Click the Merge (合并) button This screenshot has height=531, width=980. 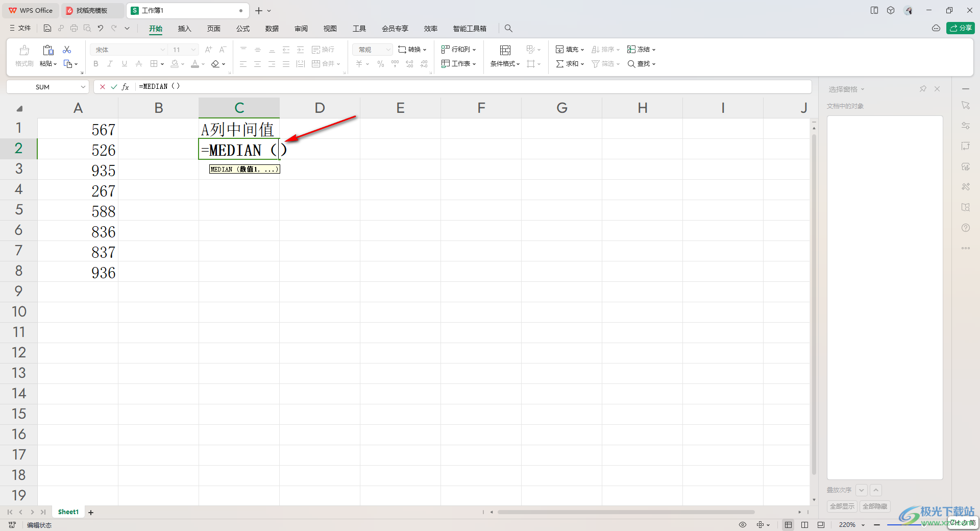tap(326, 64)
